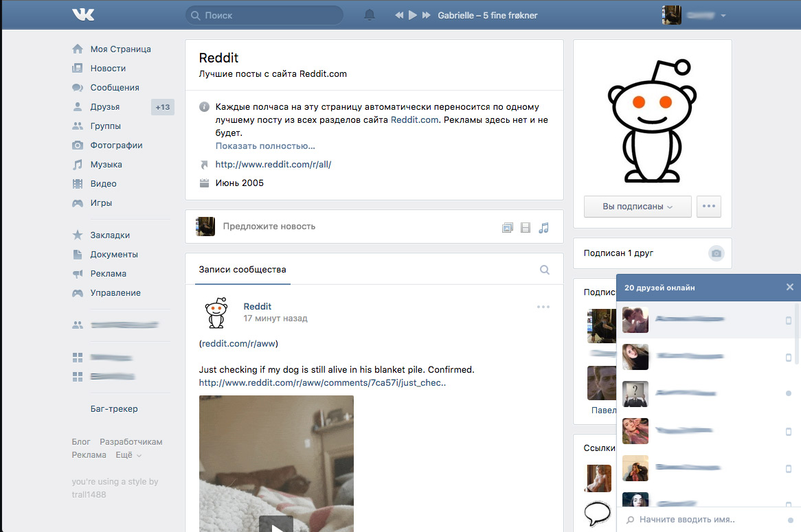Click the Reddit alien community avatar
801x532 pixels.
click(x=652, y=121)
